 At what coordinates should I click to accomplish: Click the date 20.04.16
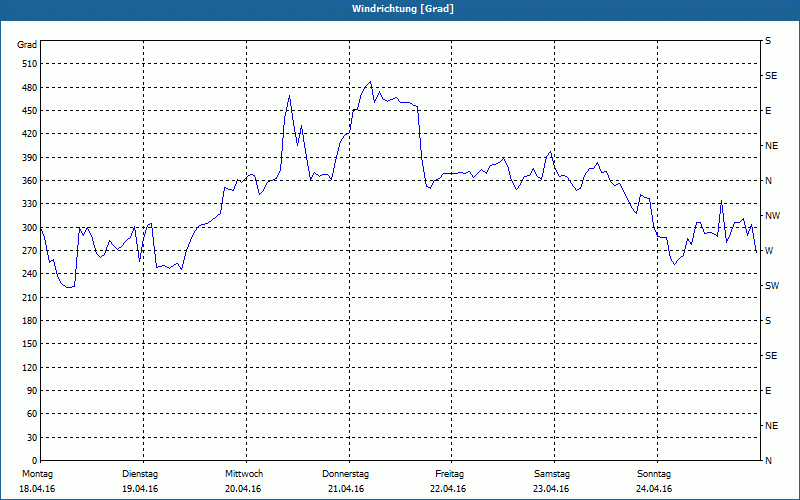click(x=243, y=489)
